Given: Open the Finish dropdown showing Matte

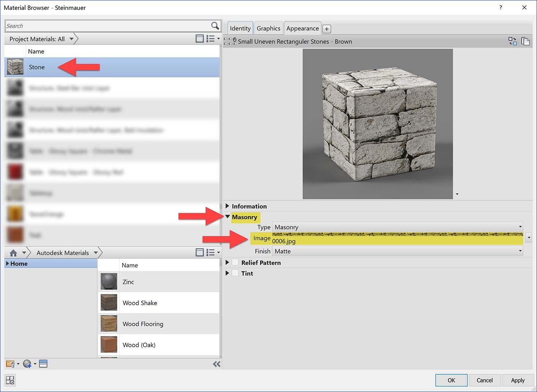Looking at the screenshot, I should click(x=520, y=251).
